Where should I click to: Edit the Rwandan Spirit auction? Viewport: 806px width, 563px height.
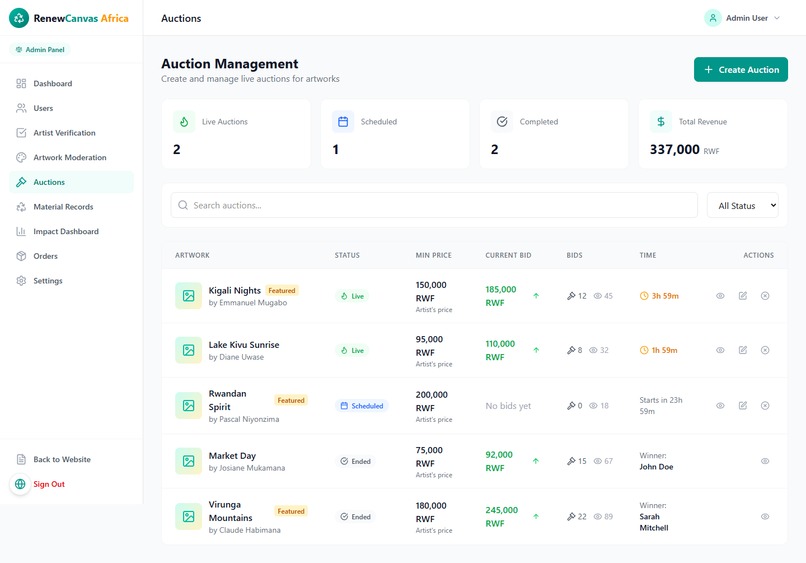743,406
